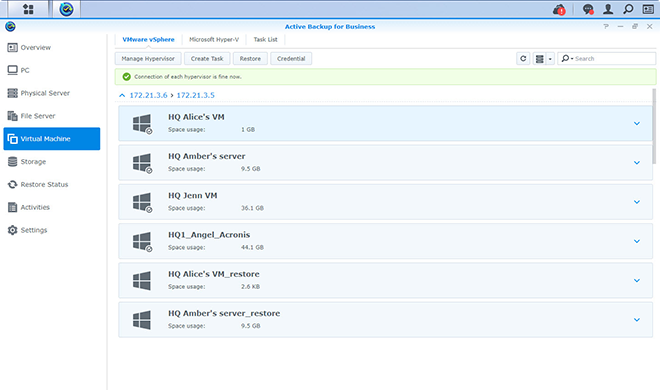
Task: Click the Search input field
Action: tap(607, 58)
